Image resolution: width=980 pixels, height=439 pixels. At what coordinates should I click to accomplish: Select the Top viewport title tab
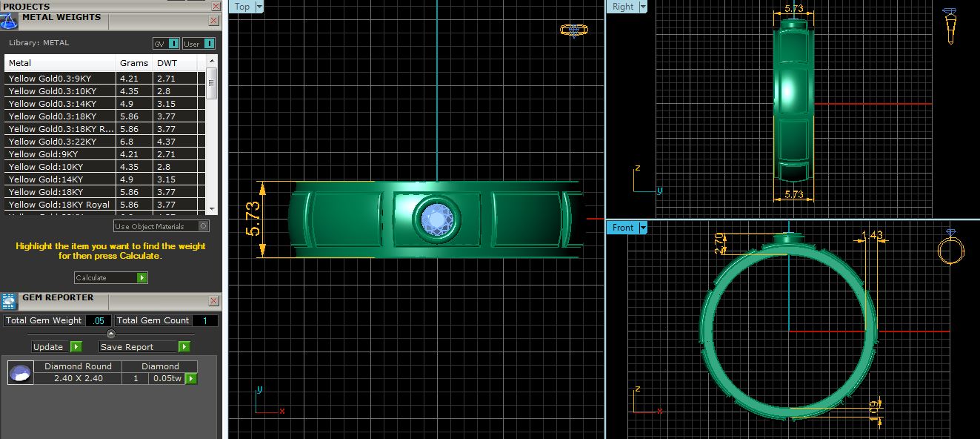click(x=242, y=7)
